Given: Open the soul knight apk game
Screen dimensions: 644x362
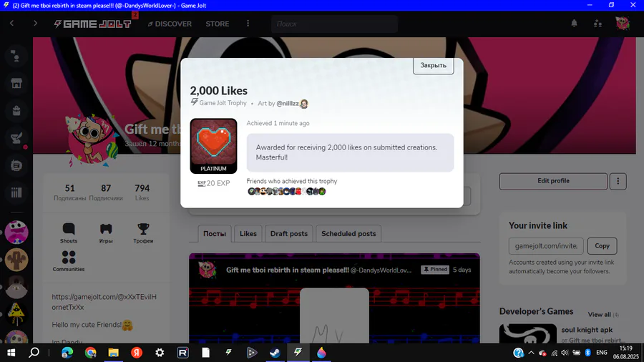Looking at the screenshot, I should pyautogui.click(x=587, y=330).
